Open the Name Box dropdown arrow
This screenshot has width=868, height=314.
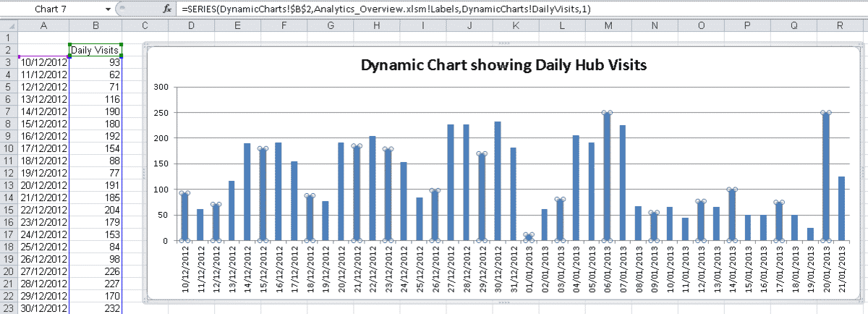pyautogui.click(x=108, y=9)
